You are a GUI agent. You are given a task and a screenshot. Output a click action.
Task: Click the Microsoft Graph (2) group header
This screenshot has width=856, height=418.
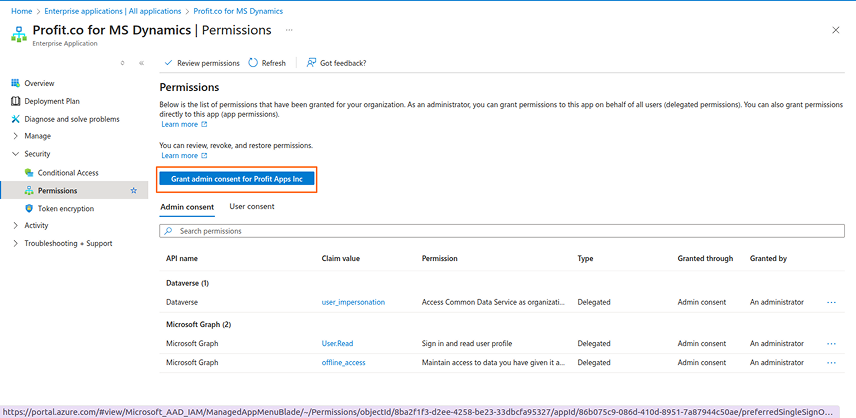tap(199, 325)
